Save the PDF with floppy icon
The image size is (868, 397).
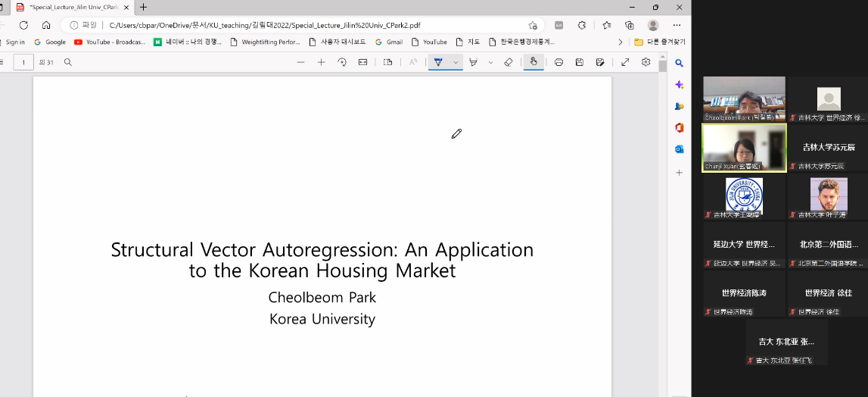coord(579,62)
